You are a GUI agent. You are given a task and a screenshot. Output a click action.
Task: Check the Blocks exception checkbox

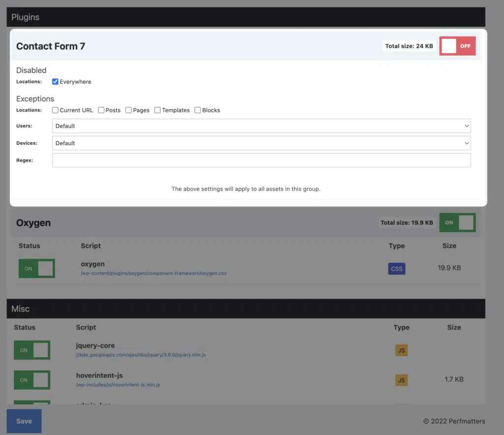click(x=198, y=110)
